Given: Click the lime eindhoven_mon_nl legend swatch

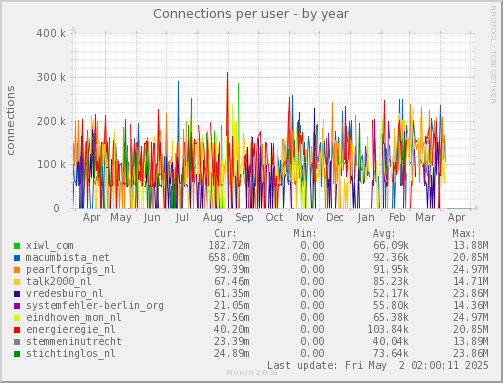Looking at the screenshot, I should click(x=17, y=318).
